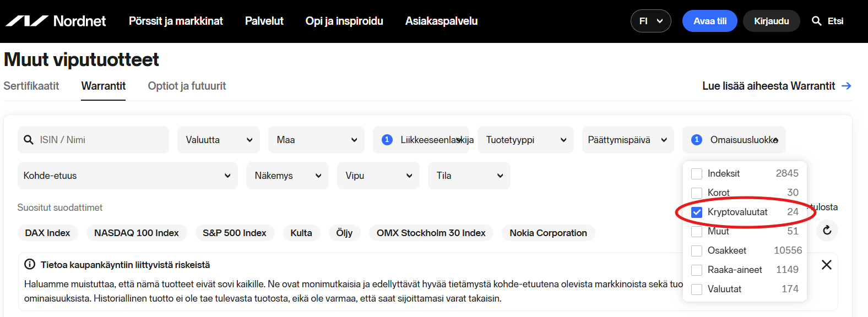The height and width of the screenshot is (317, 868).
Task: Open the Tila dropdown
Action: tap(469, 176)
